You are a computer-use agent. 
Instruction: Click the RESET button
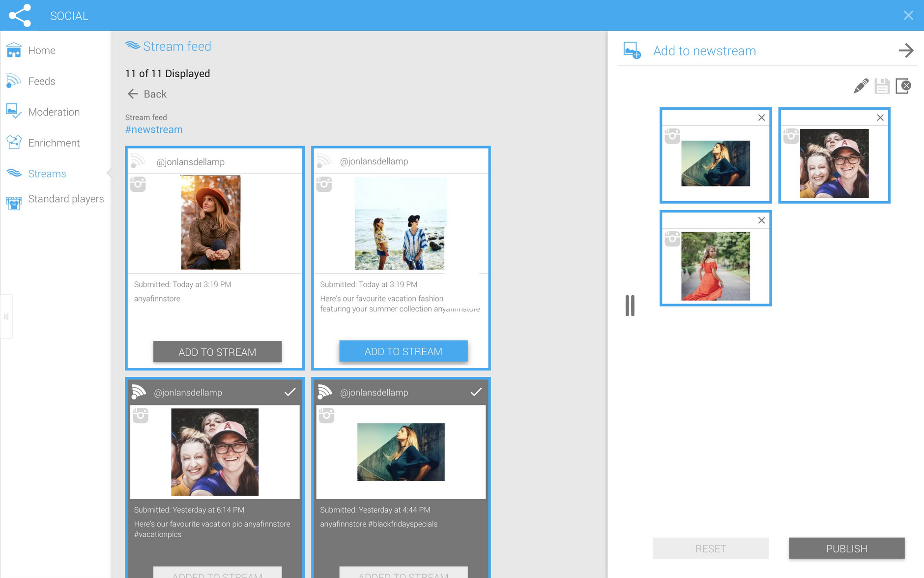(x=711, y=548)
